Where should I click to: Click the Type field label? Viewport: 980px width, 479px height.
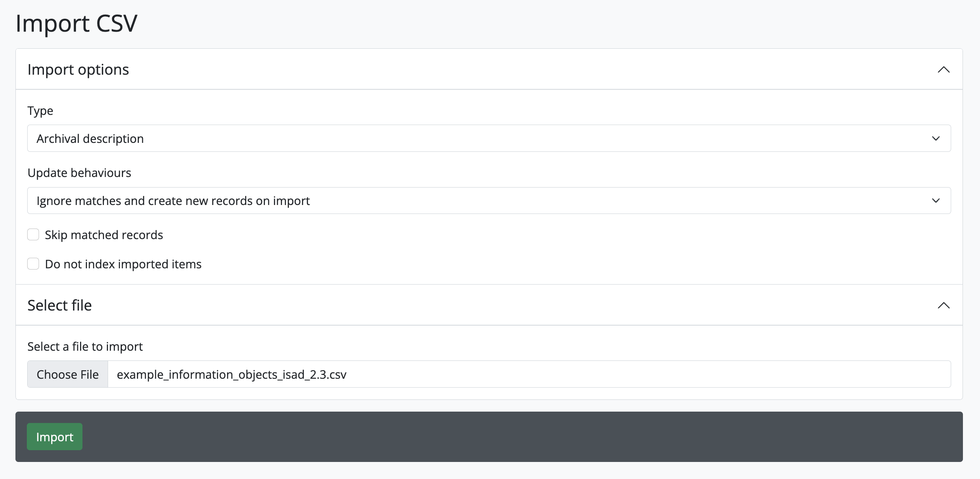coord(40,111)
